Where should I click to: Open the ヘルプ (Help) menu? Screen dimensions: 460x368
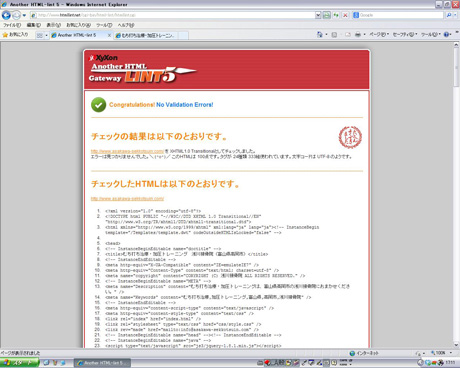coord(126,25)
